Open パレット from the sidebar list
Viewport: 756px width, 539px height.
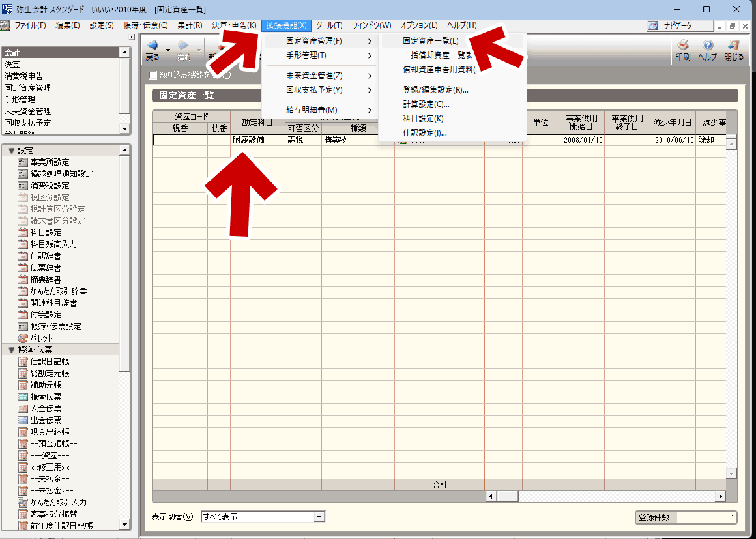41,338
